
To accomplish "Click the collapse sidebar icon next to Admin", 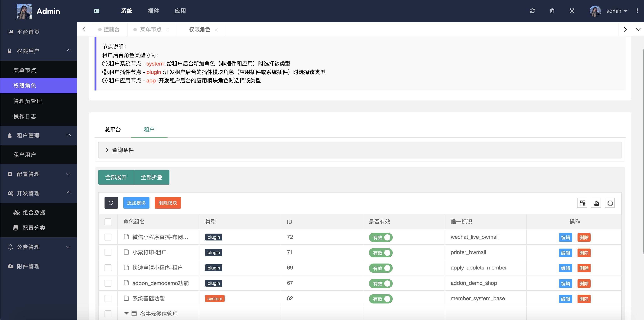I will pyautogui.click(x=96, y=11).
